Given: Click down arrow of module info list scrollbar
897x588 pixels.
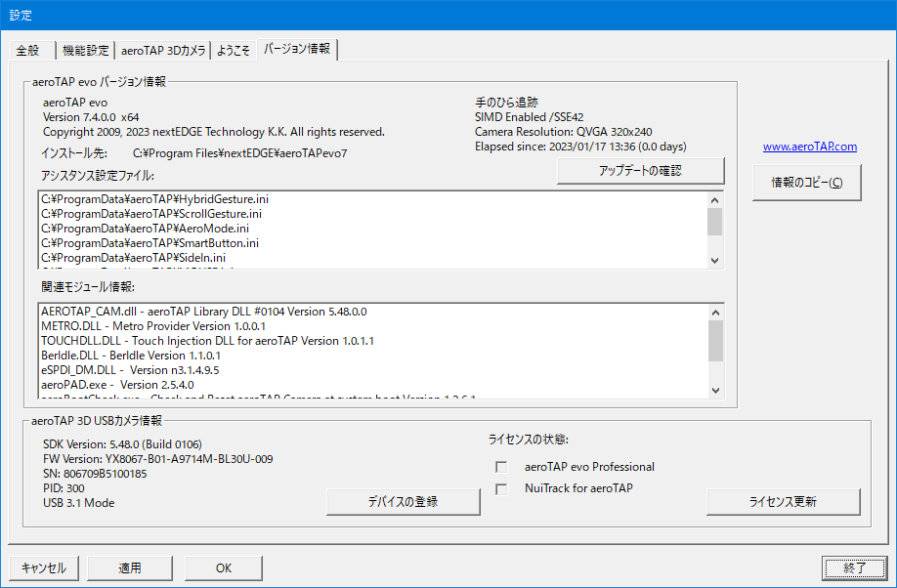Looking at the screenshot, I should point(715,390).
